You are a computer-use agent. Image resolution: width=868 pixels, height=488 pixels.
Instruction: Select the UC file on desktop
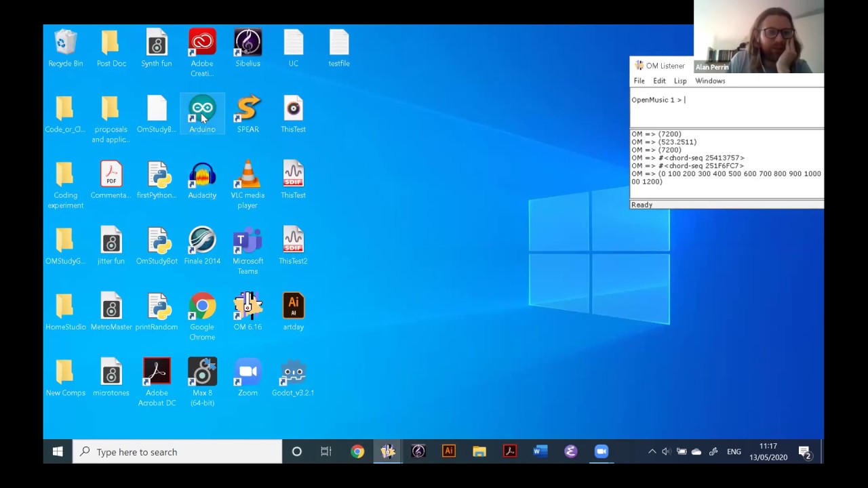pyautogui.click(x=293, y=47)
